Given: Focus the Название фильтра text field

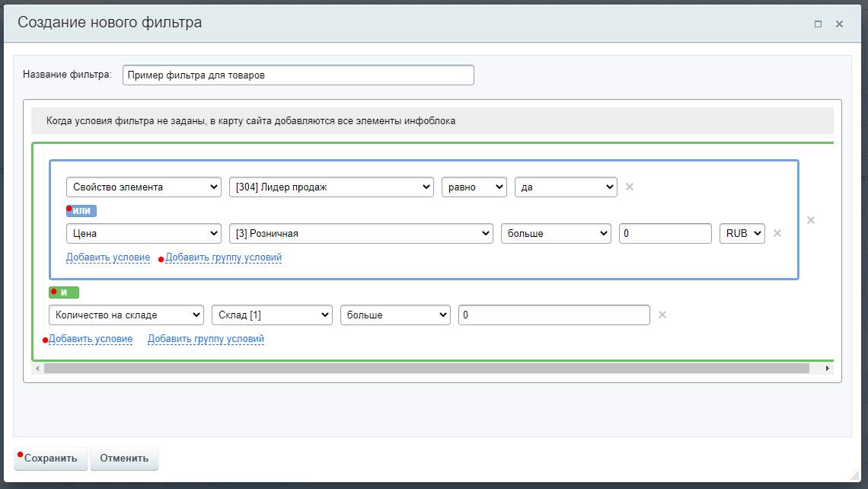Looking at the screenshot, I should 298,75.
